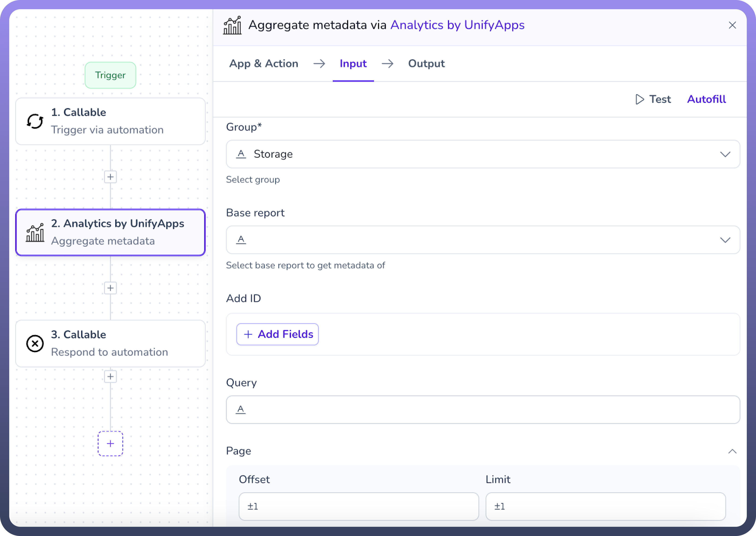Click the Autofill link
Image resolution: width=756 pixels, height=536 pixels.
(x=706, y=99)
